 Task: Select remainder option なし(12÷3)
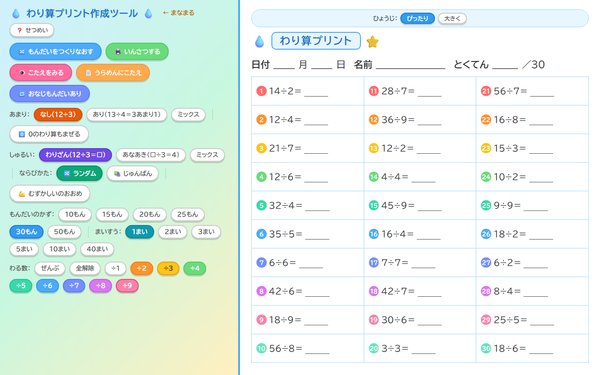(58, 114)
